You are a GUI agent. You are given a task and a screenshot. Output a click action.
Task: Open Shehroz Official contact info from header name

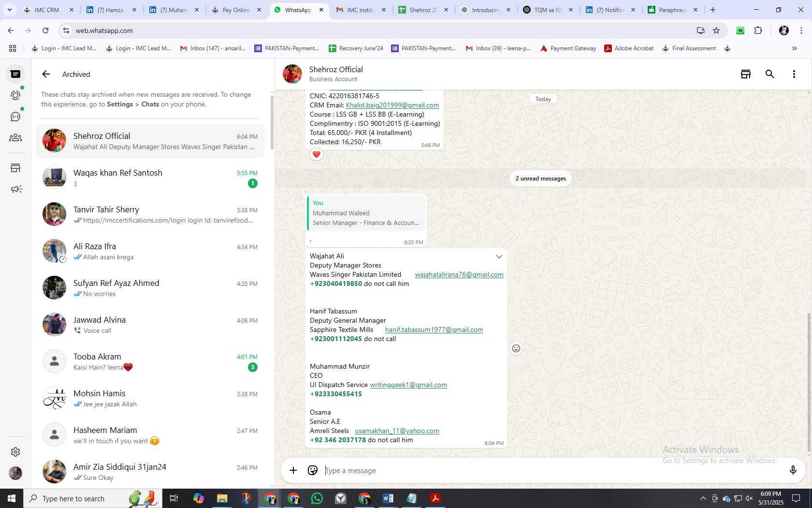336,69
